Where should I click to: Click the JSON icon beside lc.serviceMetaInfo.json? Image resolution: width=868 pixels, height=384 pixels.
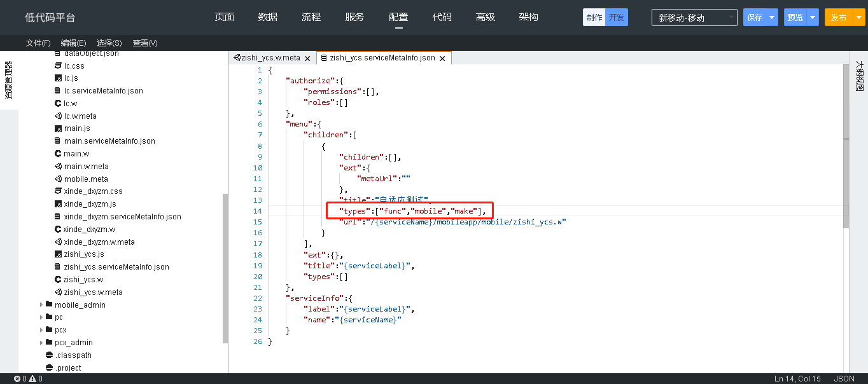(58, 91)
